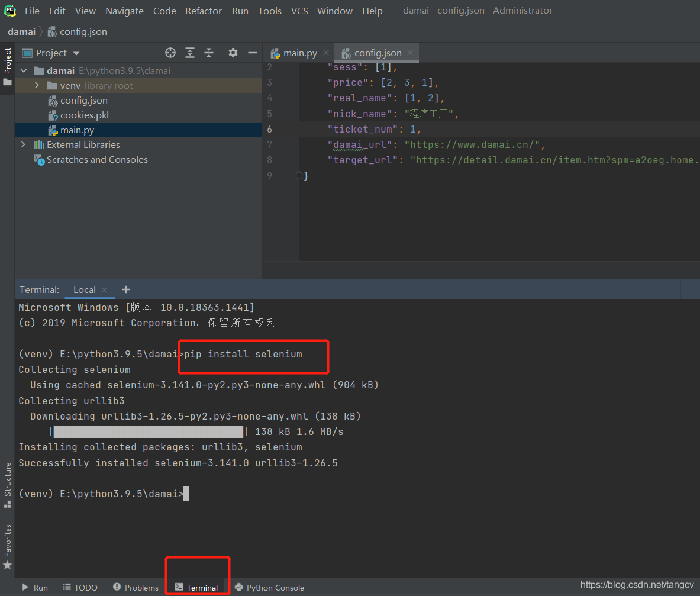The height and width of the screenshot is (596, 700).
Task: Hide the Project panel with minus icon
Action: [x=253, y=53]
